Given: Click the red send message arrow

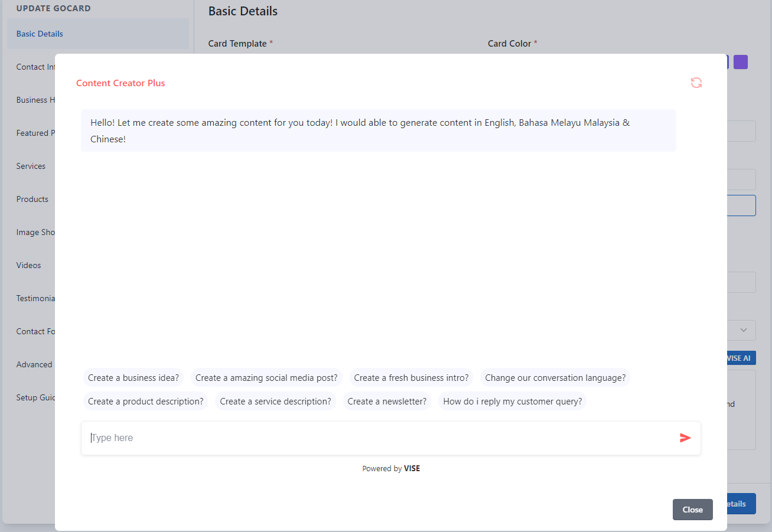Looking at the screenshot, I should point(685,438).
